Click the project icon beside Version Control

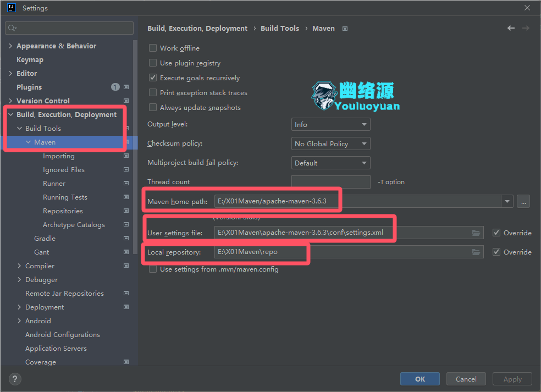tap(126, 101)
